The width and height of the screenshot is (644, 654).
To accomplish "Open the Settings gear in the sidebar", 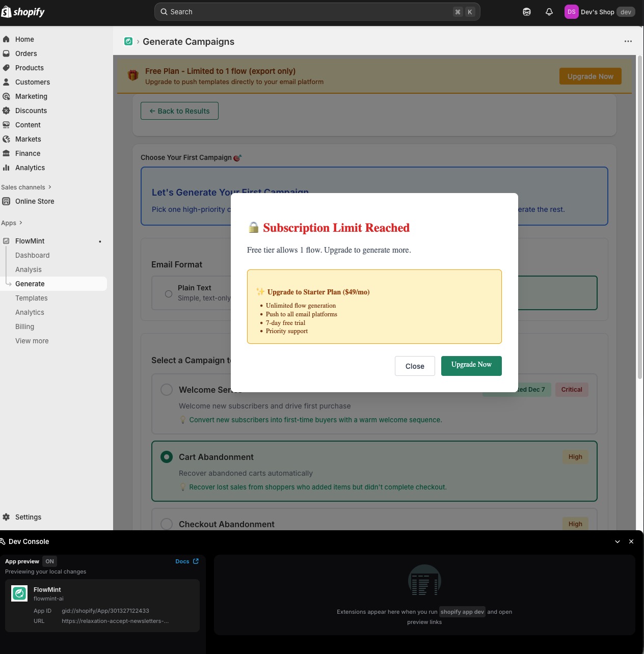I will pyautogui.click(x=7, y=516).
